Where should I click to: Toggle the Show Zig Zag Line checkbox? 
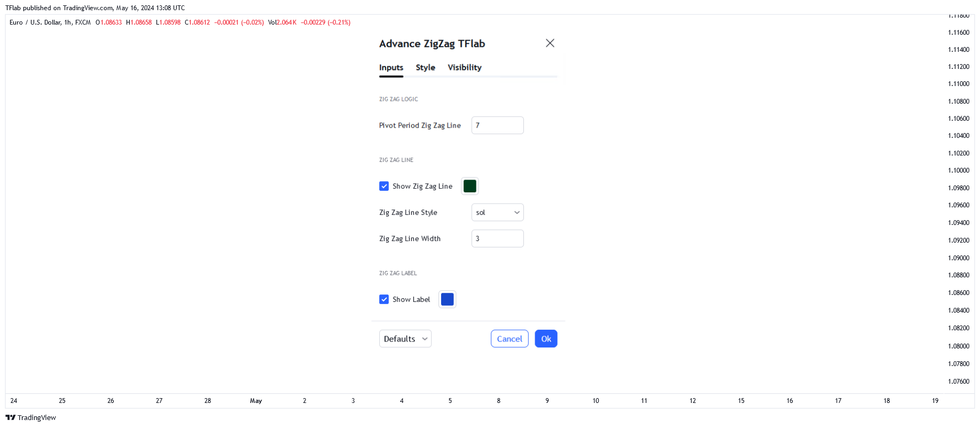tap(384, 186)
